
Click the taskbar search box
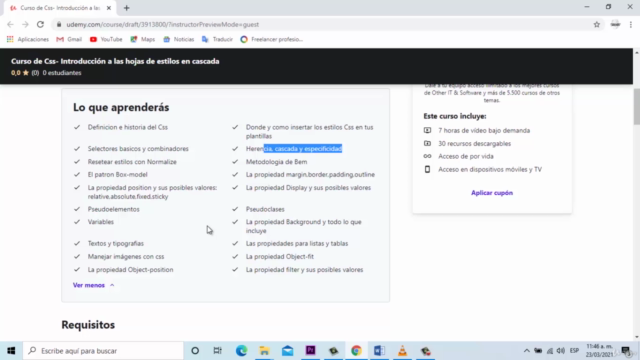(103, 351)
